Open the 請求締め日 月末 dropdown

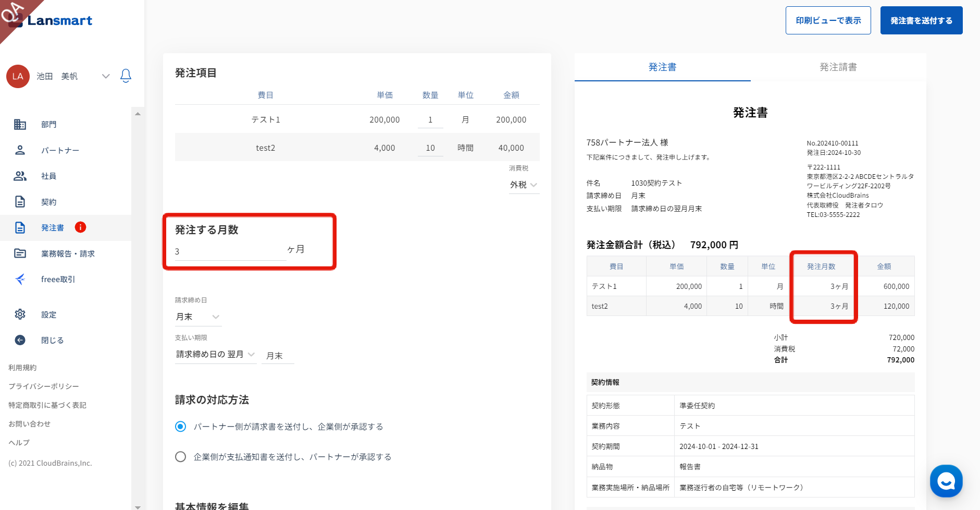tap(198, 317)
